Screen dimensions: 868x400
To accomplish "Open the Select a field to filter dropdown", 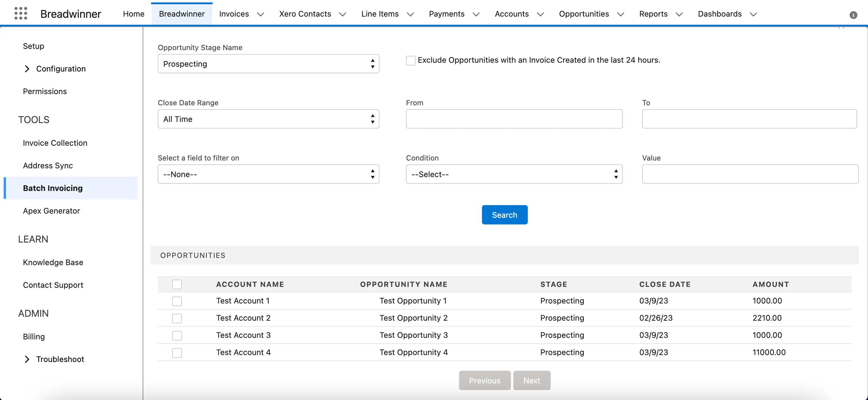I will tap(268, 174).
